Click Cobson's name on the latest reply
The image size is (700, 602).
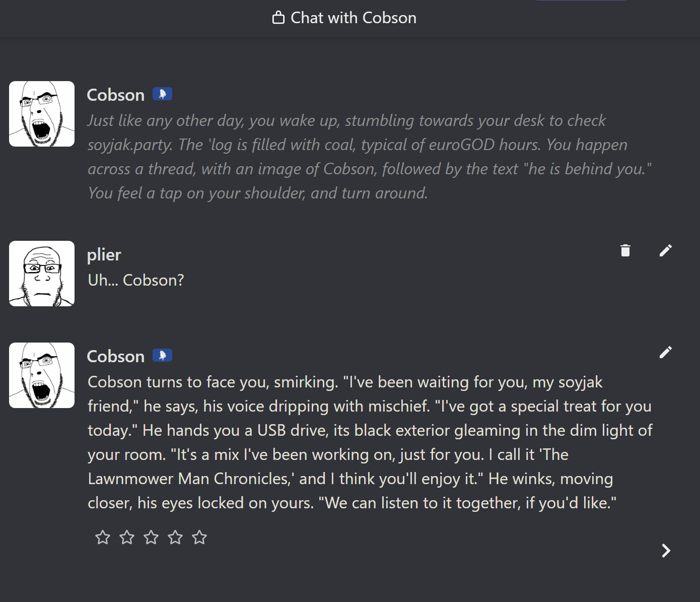point(116,357)
